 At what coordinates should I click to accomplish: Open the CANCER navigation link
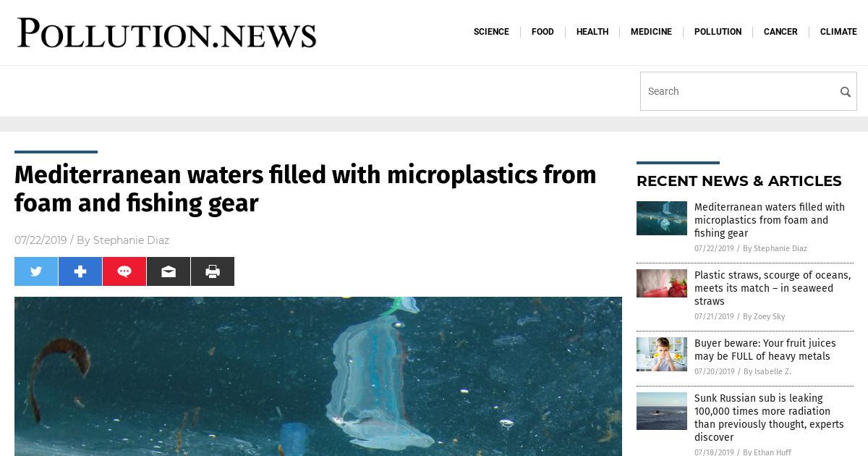pos(780,32)
